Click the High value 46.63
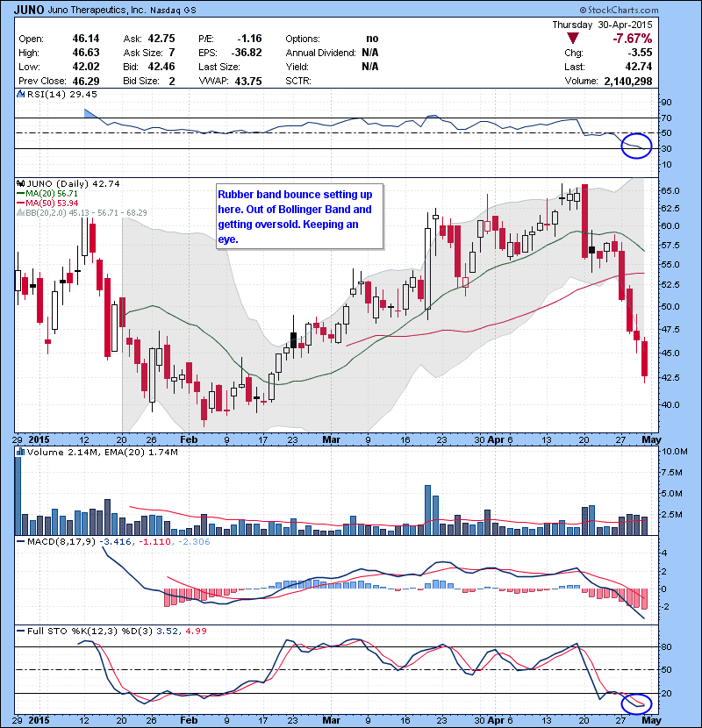Viewport: 702px width, 728px height. (x=86, y=53)
